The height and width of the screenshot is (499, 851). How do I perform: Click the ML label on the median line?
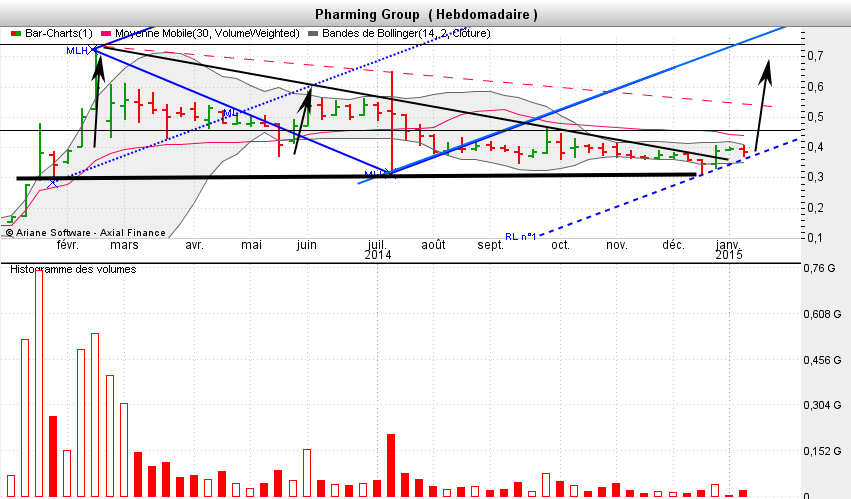(x=230, y=113)
